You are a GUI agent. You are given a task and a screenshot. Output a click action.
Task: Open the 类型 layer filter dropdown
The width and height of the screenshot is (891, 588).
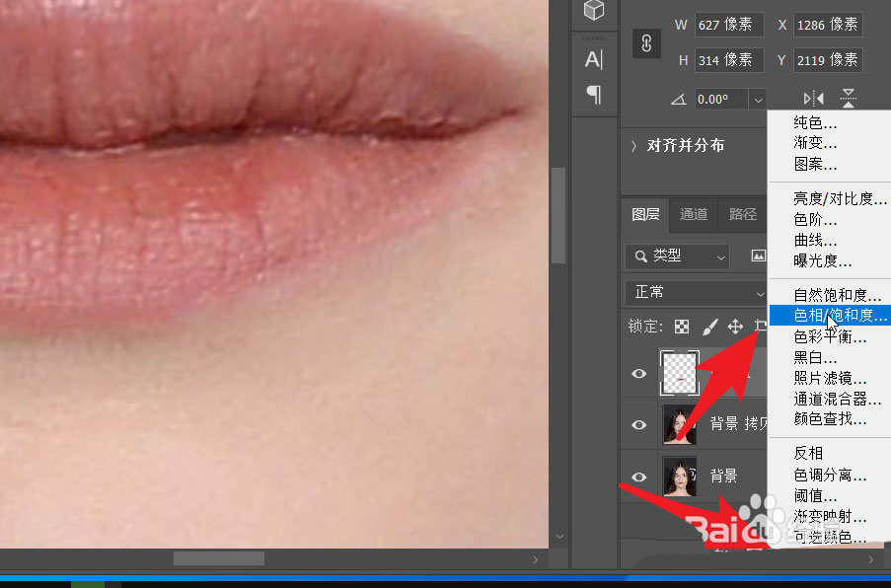pyautogui.click(x=677, y=256)
